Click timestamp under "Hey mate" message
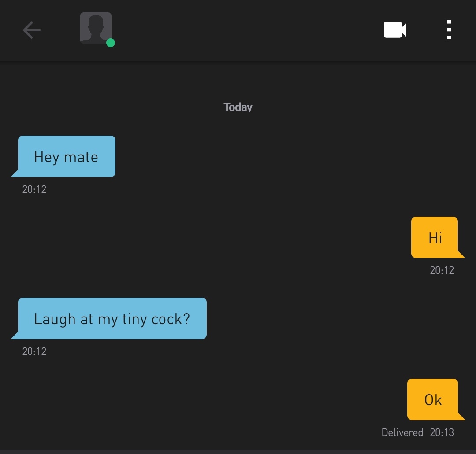Screen dimensions: 476x454 pyautogui.click(x=34, y=189)
